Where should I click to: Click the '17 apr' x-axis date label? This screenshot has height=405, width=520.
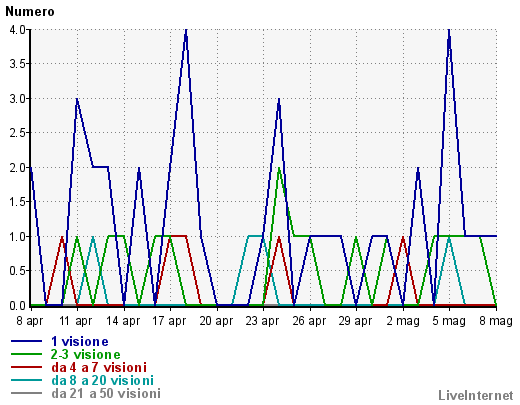169,321
